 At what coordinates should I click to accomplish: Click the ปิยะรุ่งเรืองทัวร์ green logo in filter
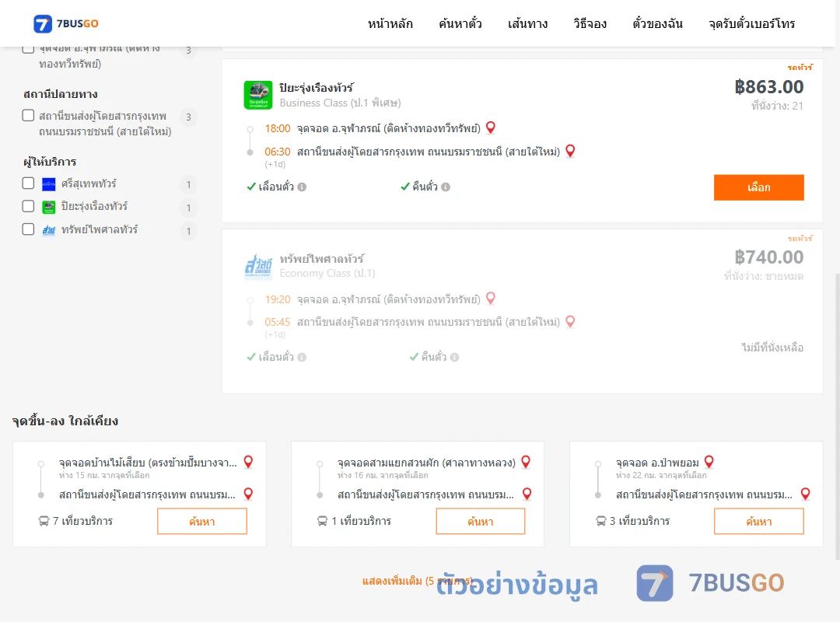click(x=49, y=208)
